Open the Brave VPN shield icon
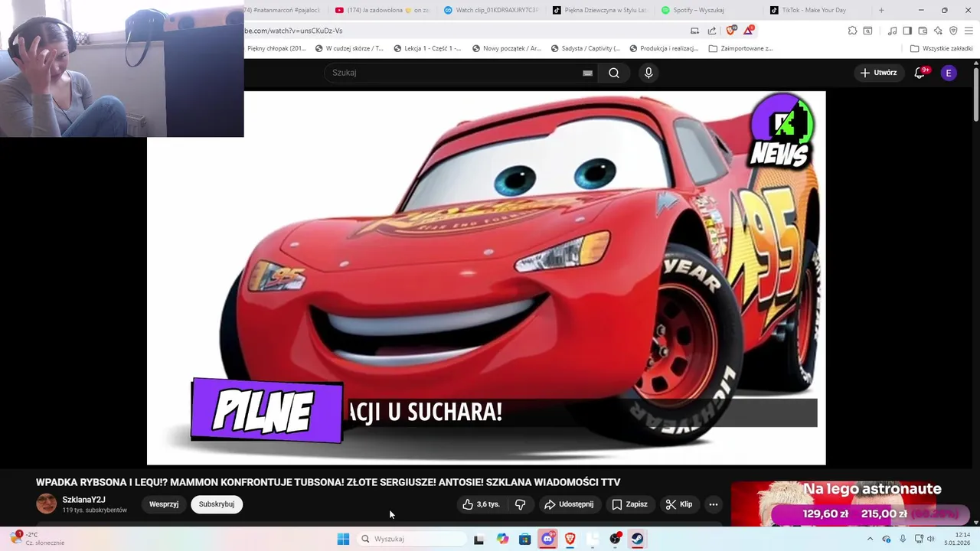 (953, 31)
